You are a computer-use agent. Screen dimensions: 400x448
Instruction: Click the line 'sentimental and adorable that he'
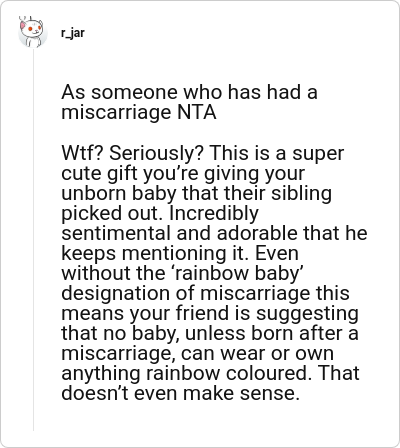click(x=214, y=233)
